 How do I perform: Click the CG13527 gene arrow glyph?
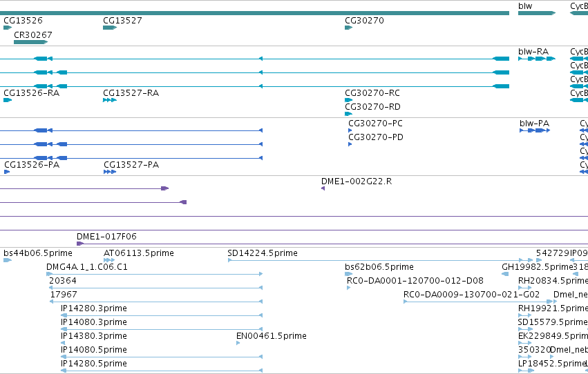click(x=110, y=28)
